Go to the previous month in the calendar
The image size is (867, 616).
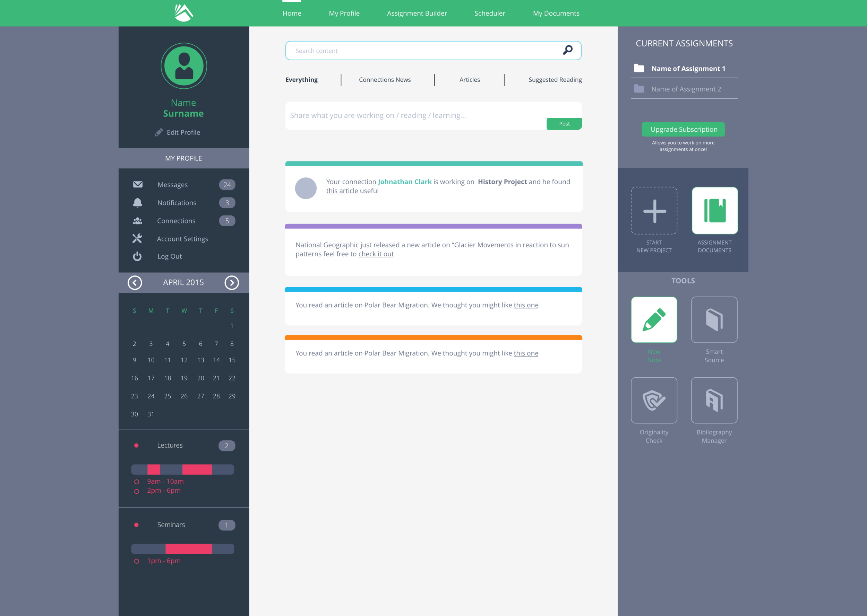(135, 283)
